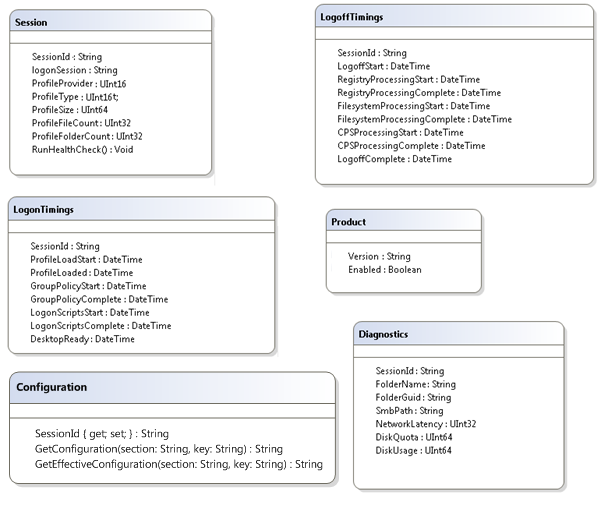601x509 pixels.
Task: Select NetworkLatency : UInt32 in Diagnostics
Action: point(426,424)
